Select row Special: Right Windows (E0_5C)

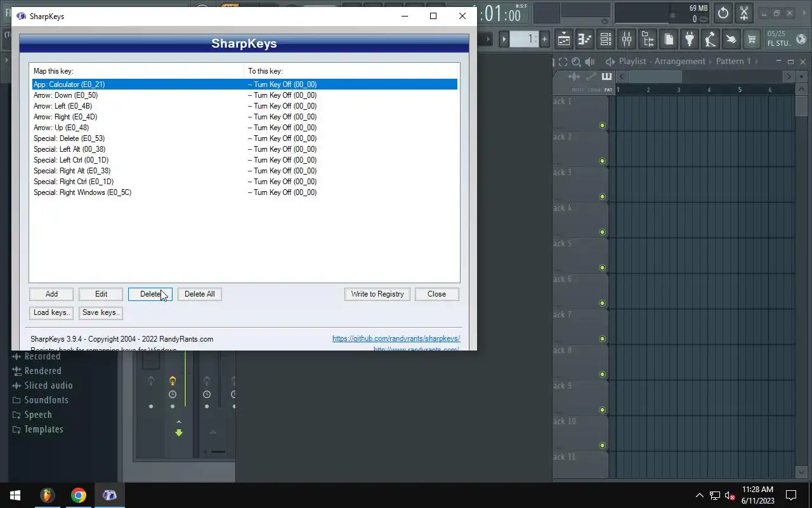[244, 192]
